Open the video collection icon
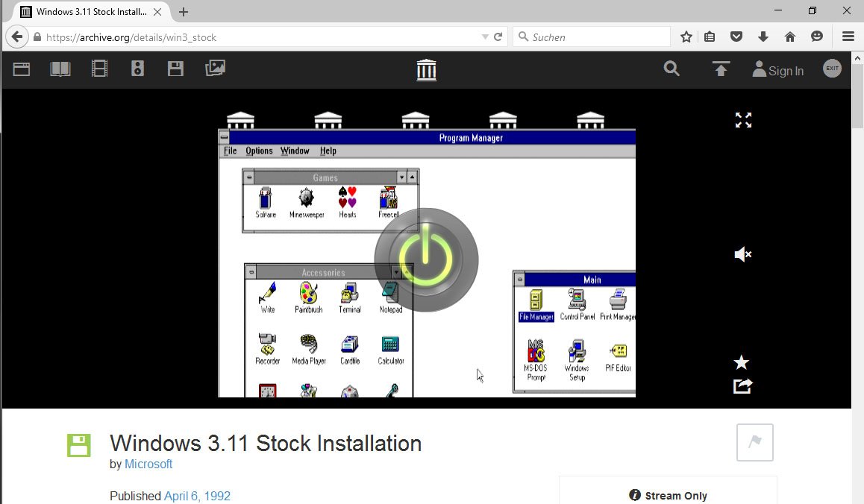The height and width of the screenshot is (504, 864). point(98,68)
